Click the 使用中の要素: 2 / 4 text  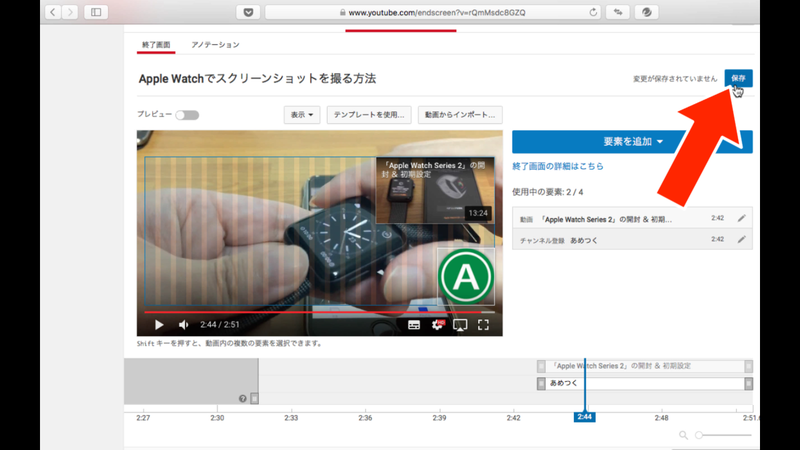[x=547, y=192]
